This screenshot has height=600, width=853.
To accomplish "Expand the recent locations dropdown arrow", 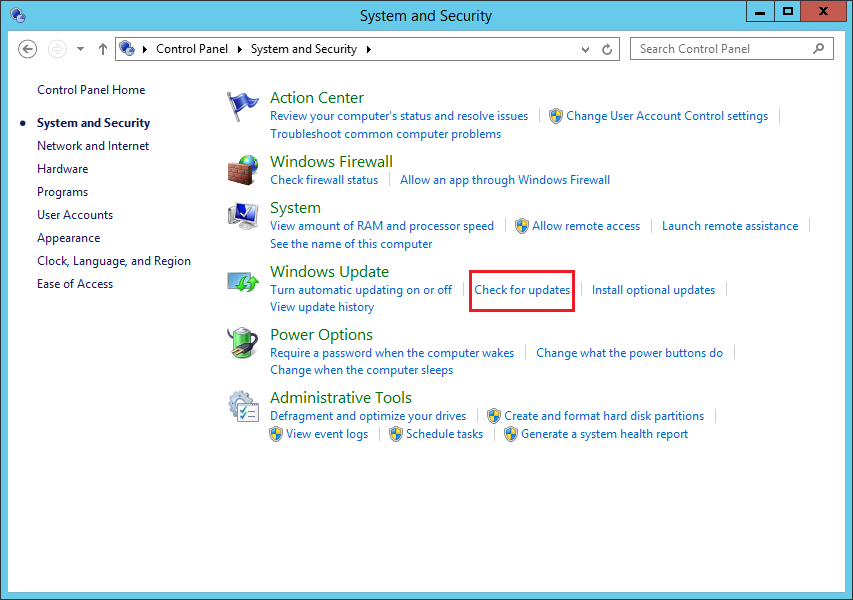I will click(x=79, y=49).
